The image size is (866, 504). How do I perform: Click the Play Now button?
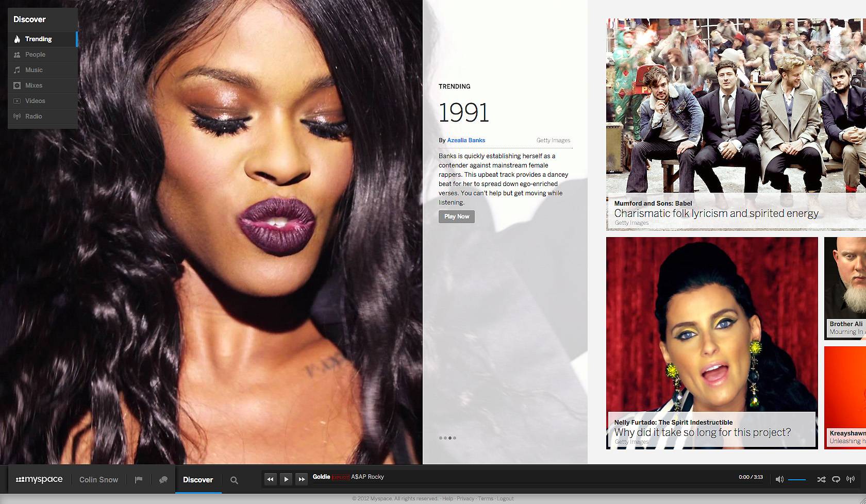tap(456, 216)
